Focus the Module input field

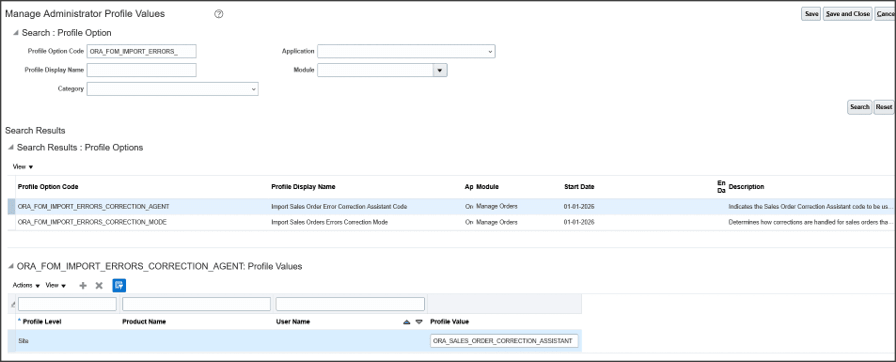pos(375,70)
